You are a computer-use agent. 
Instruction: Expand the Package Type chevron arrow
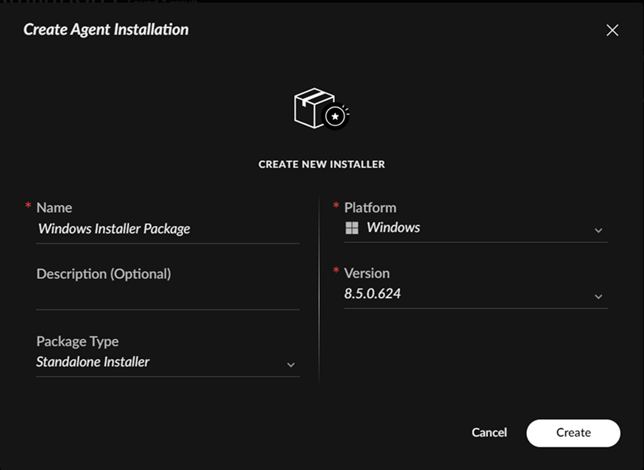coord(291,365)
